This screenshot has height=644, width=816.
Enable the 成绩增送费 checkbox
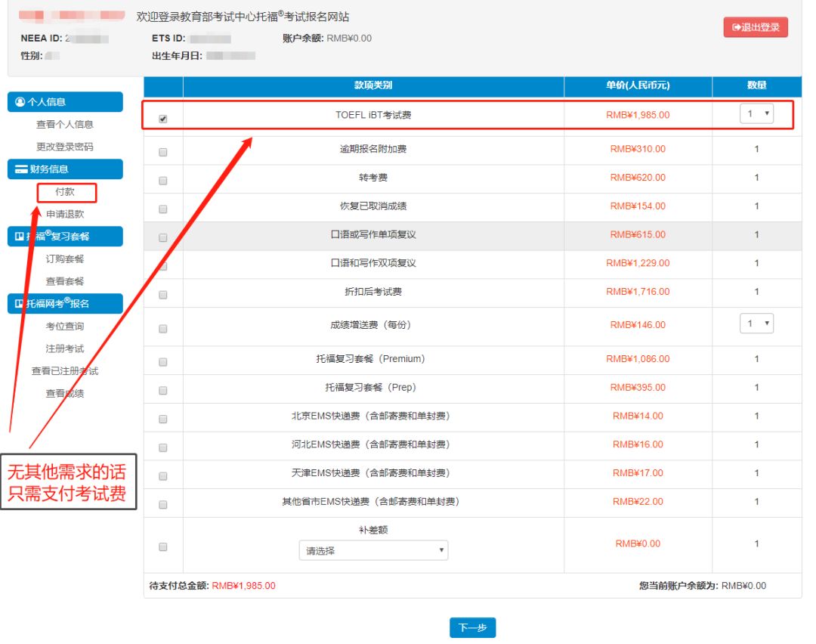[163, 329]
